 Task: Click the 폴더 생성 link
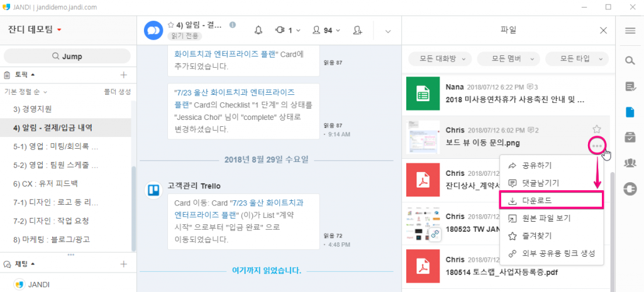click(117, 92)
